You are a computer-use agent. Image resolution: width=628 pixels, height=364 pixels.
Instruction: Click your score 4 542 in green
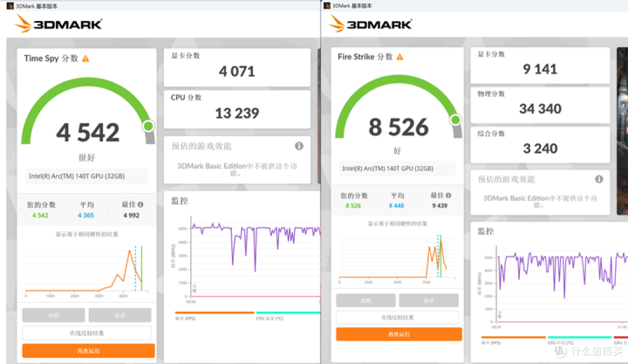coord(41,215)
